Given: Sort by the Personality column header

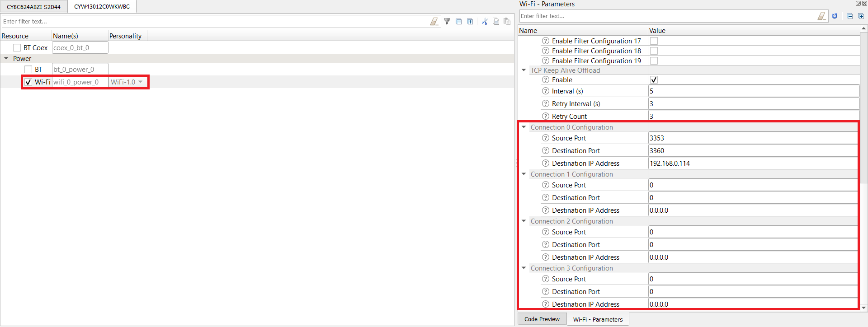Looking at the screenshot, I should tap(127, 36).
